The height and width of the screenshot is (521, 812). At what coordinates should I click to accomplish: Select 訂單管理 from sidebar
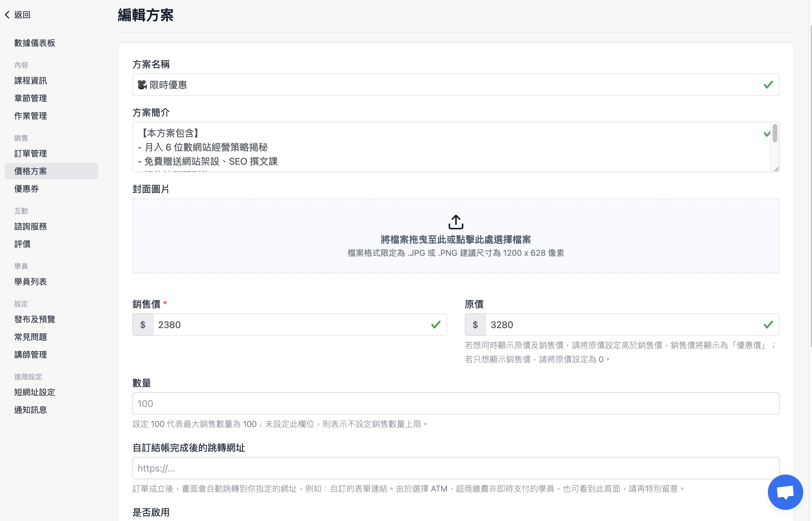[31, 153]
